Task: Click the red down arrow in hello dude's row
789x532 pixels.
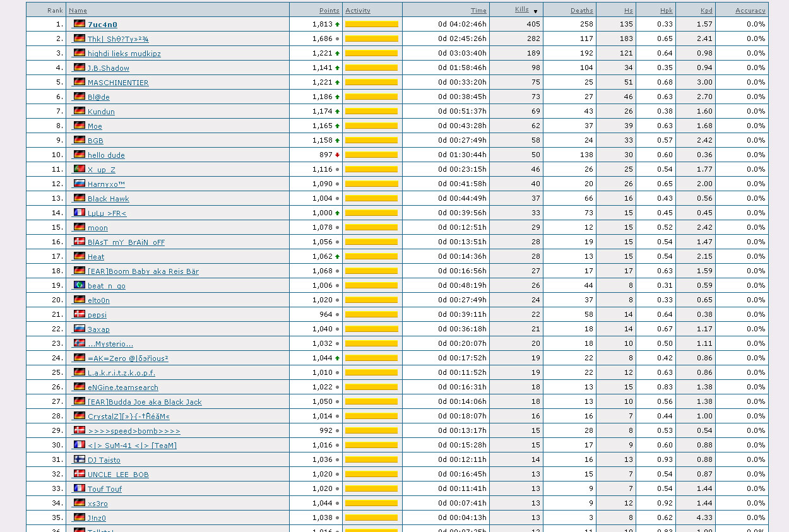Action: point(337,155)
